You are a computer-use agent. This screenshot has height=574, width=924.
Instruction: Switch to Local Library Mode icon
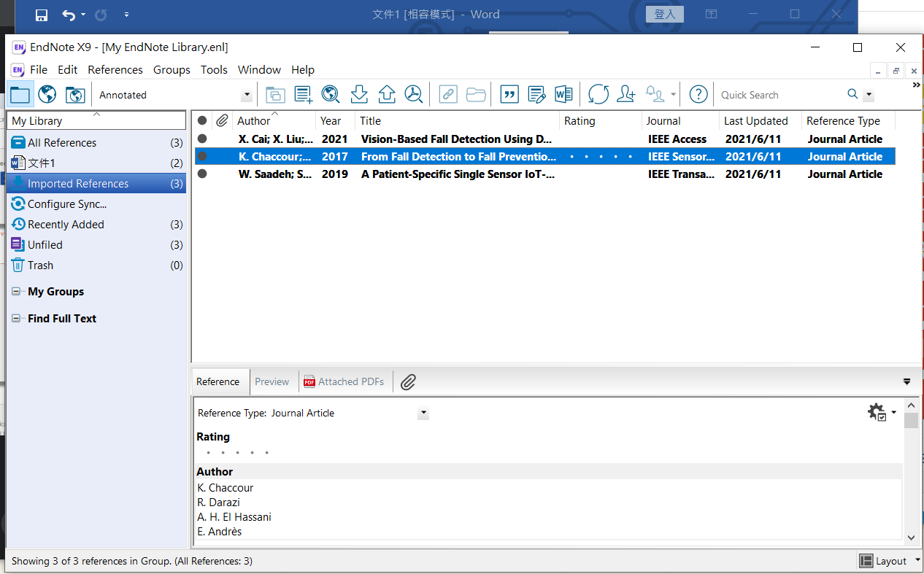[x=20, y=94]
